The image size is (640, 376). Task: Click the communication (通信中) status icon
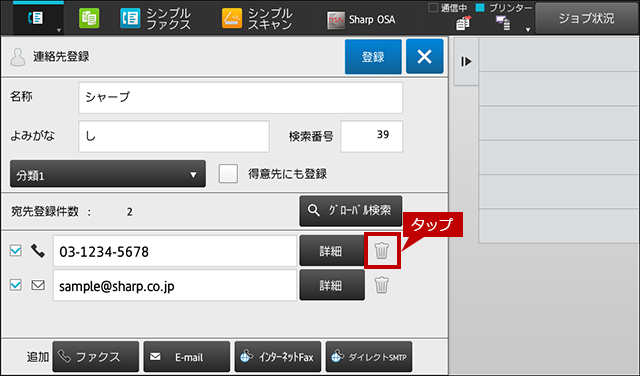[463, 23]
